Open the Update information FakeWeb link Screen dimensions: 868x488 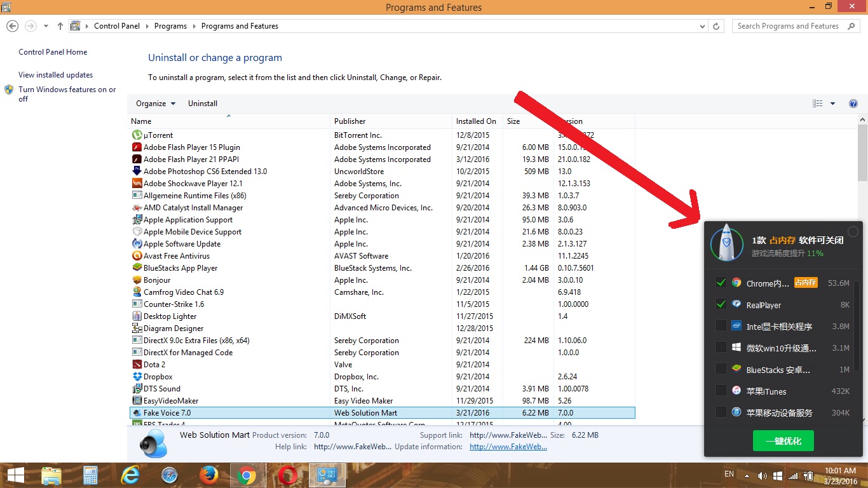(508, 447)
